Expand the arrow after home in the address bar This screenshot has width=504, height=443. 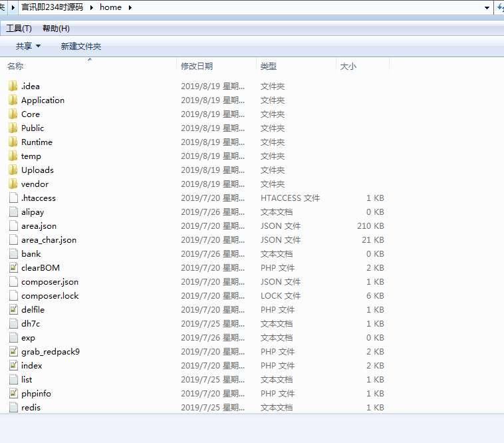coord(130,7)
